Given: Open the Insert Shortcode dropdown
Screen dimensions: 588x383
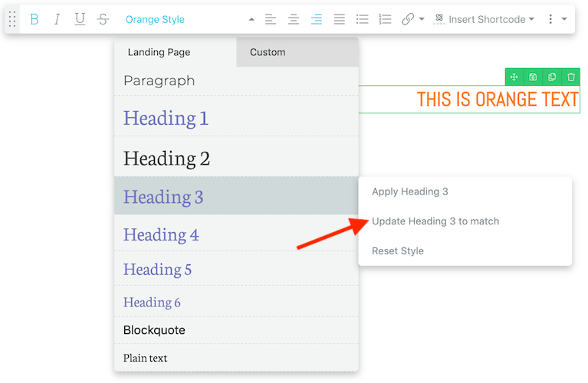Looking at the screenshot, I should click(x=484, y=19).
